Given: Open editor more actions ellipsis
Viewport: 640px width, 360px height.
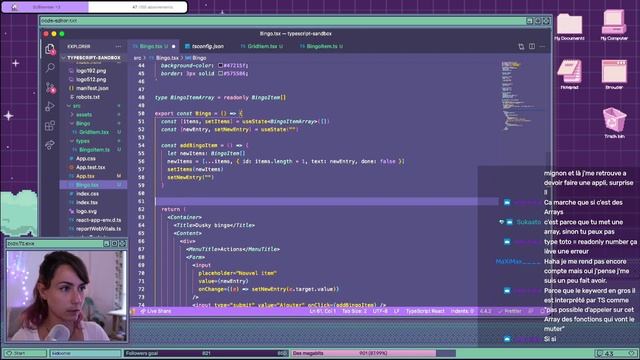Looking at the screenshot, I should (x=542, y=47).
